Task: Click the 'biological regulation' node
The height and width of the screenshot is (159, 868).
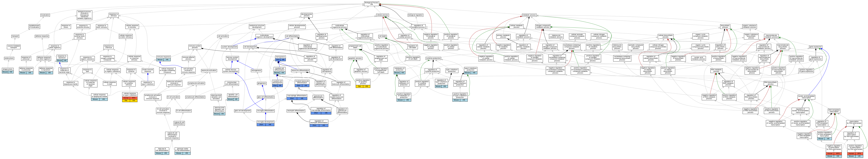Action: tap(415, 15)
